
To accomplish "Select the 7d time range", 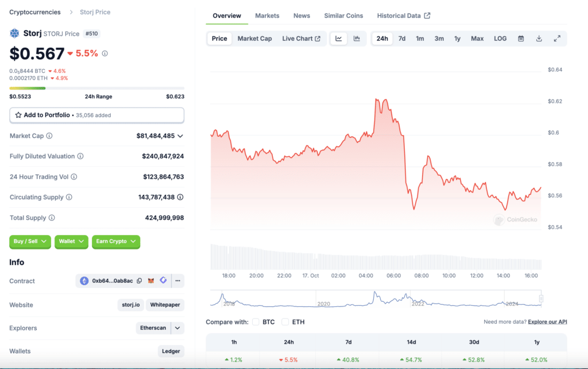I will tap(402, 39).
